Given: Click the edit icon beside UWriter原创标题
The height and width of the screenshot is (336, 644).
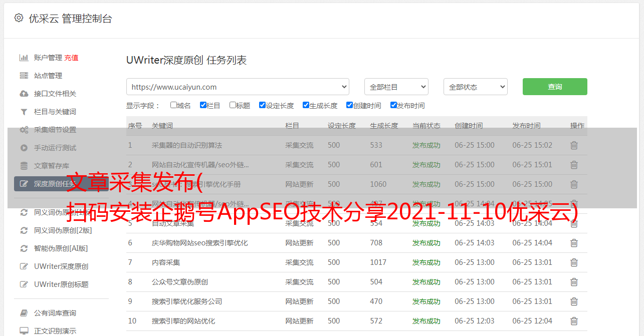Looking at the screenshot, I should point(24,284).
